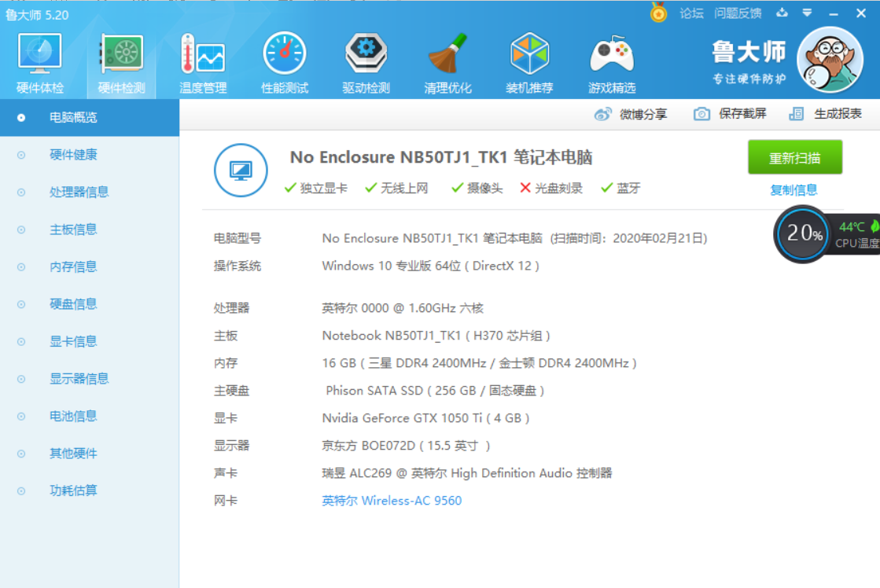
Task: Click the 蓝牙 feature check
Action: [620, 189]
